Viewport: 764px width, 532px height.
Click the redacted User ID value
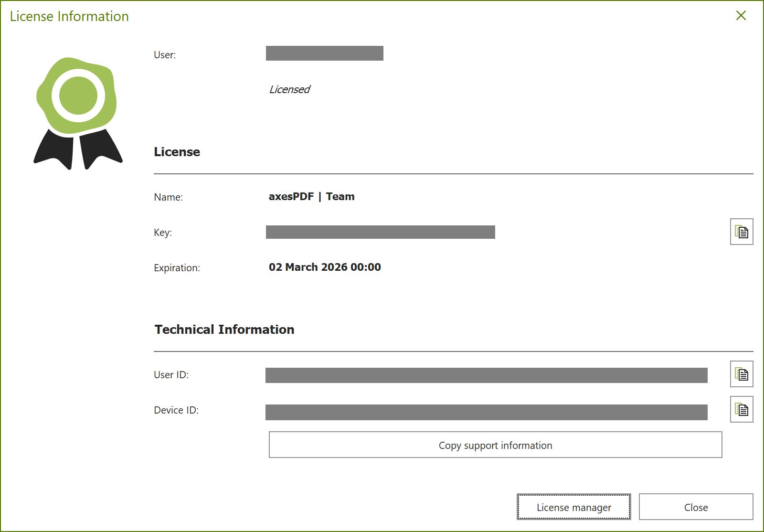(487, 375)
